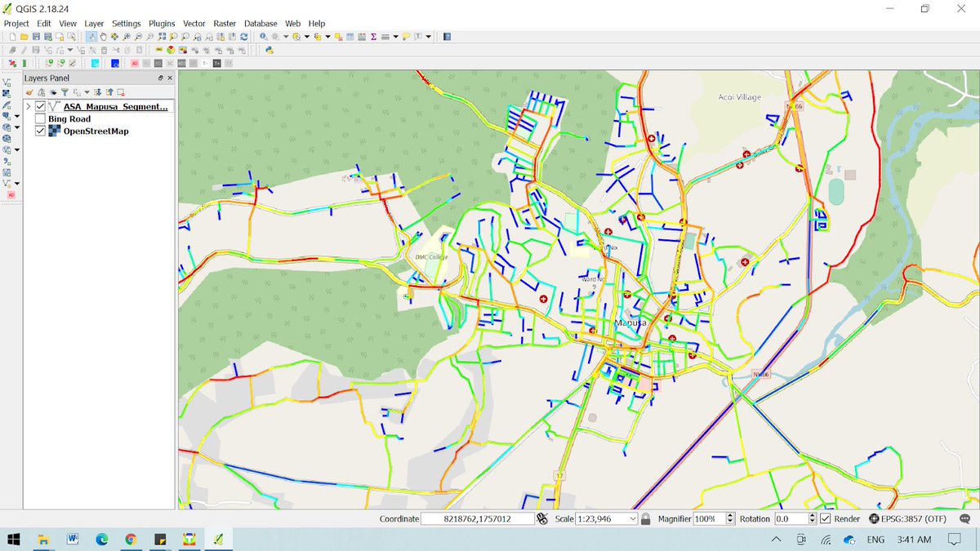Filter legend by map content funnel icon
This screenshot has height=551, width=980.
[65, 92]
